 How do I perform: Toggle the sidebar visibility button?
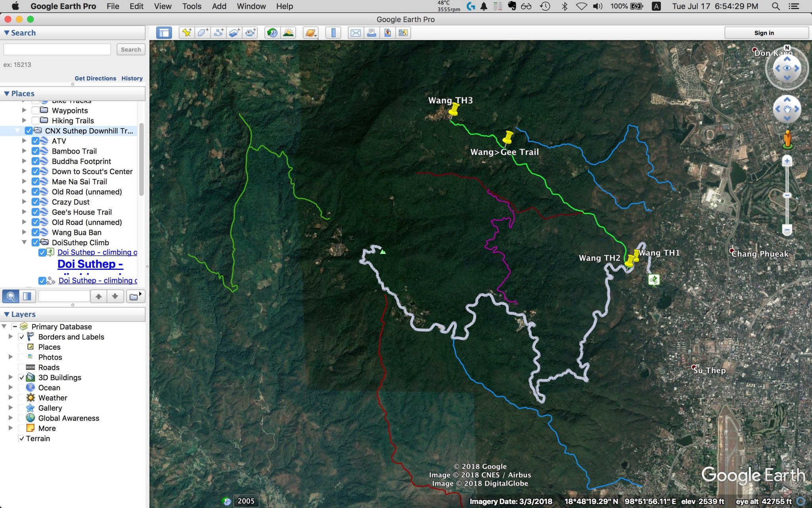[164, 33]
